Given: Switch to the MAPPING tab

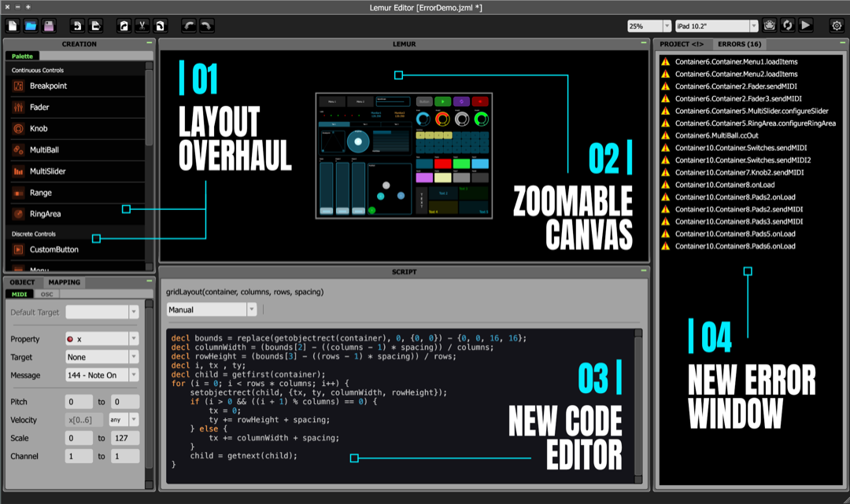Looking at the screenshot, I should click(64, 282).
